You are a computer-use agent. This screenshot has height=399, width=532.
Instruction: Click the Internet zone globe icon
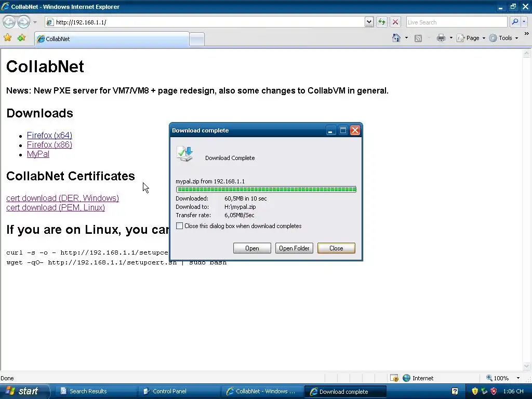[406, 378]
